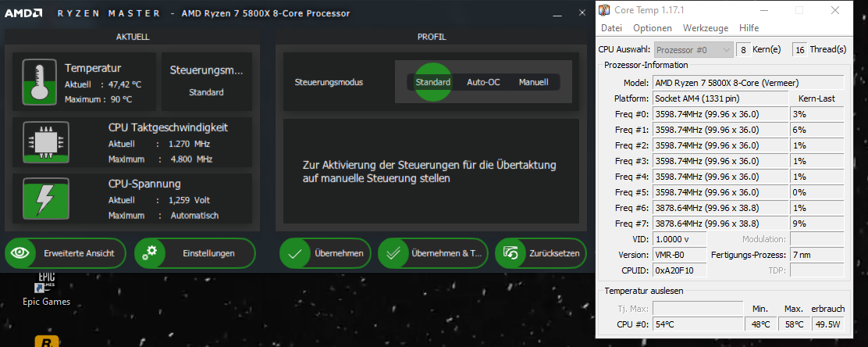The height and width of the screenshot is (347, 868).
Task: Open the Werkzeuge menu in Core Temp
Action: [706, 27]
